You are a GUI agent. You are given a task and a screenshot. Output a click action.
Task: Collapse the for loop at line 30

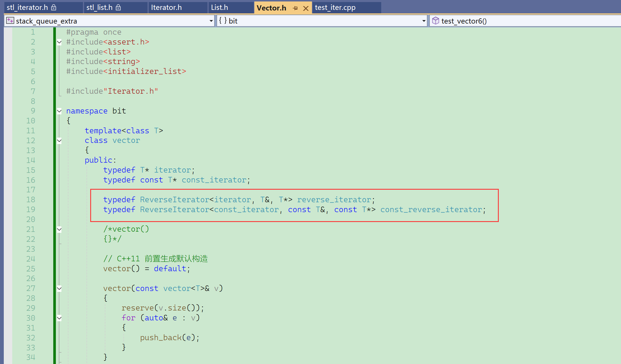59,318
